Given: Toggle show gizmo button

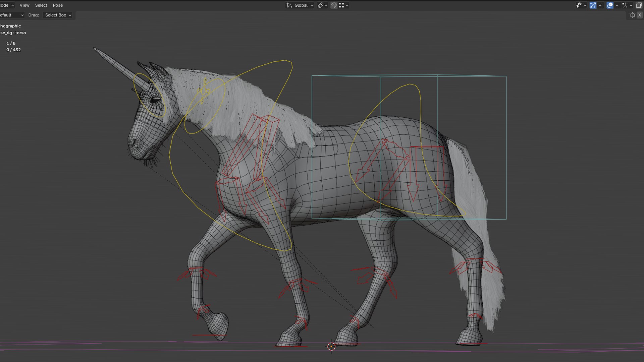Looking at the screenshot, I should tap(593, 5).
